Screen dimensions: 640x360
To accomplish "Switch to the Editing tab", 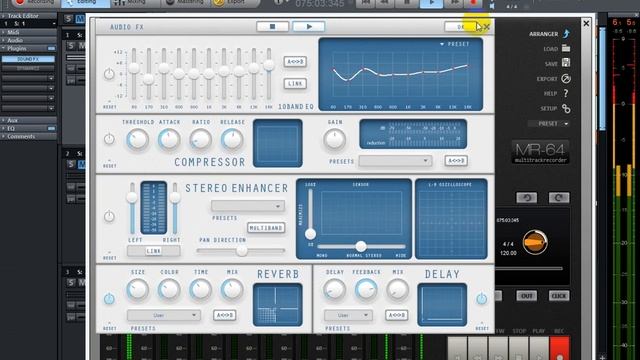I will click(x=86, y=3).
